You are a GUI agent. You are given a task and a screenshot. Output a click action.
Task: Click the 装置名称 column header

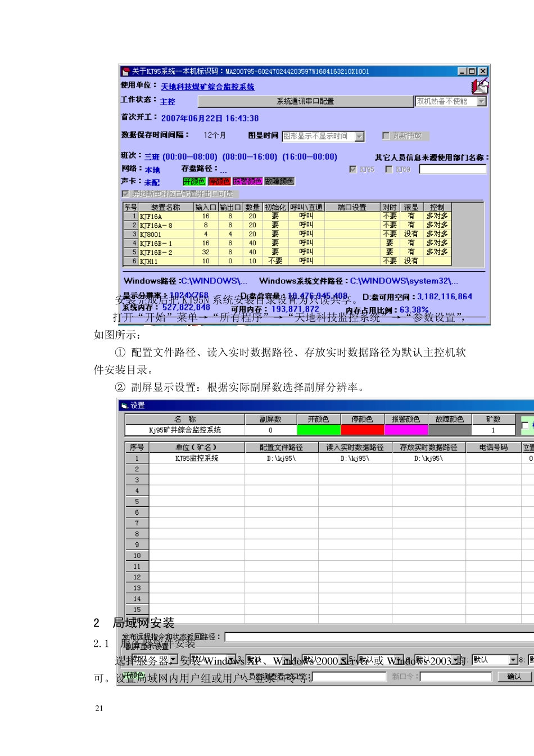pos(166,208)
